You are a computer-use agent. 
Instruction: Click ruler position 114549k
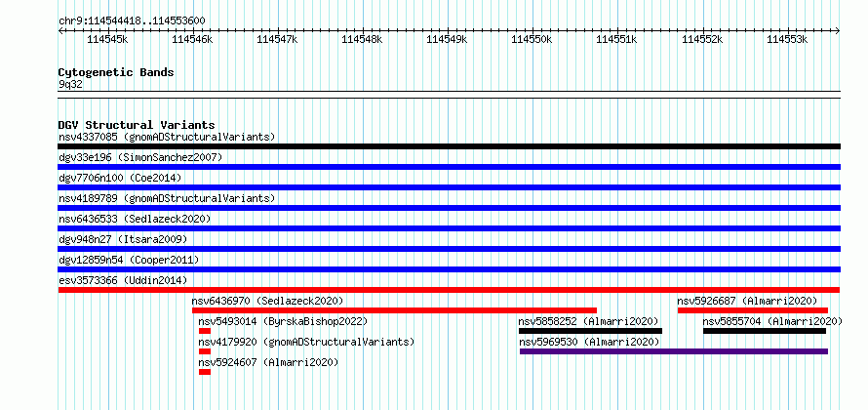pyautogui.click(x=448, y=40)
